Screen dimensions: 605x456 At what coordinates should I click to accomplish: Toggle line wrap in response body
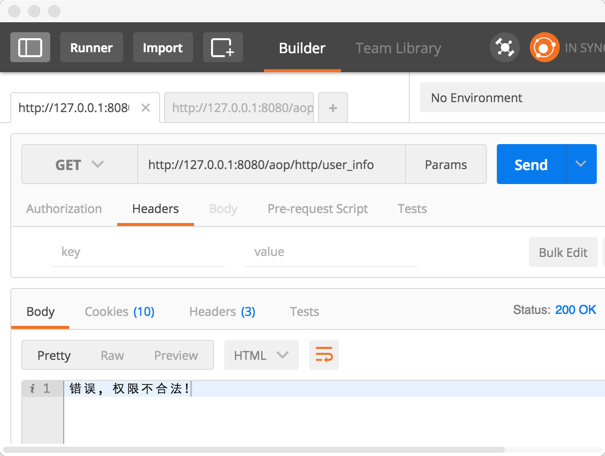(324, 355)
